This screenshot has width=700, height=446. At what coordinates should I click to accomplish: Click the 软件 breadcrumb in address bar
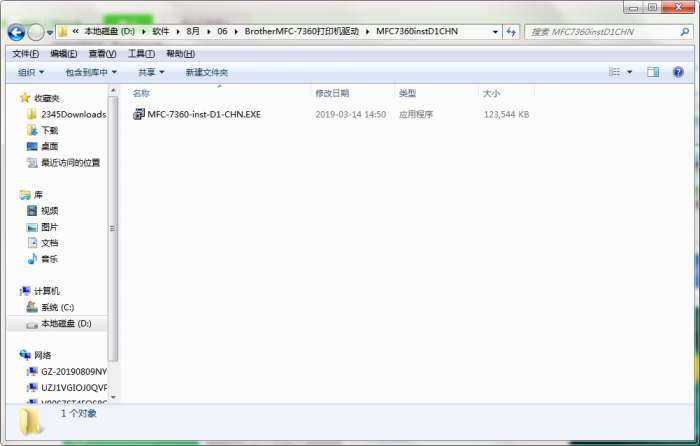pyautogui.click(x=161, y=31)
